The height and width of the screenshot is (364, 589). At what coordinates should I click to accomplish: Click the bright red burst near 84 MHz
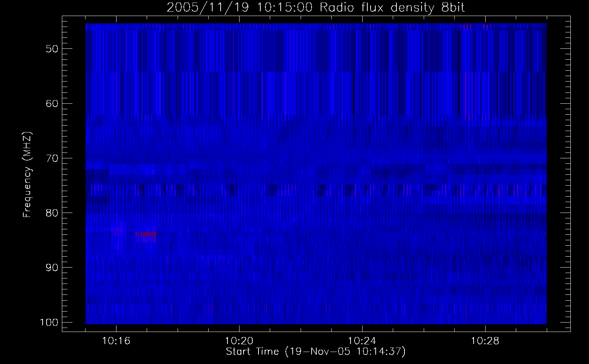(145, 234)
